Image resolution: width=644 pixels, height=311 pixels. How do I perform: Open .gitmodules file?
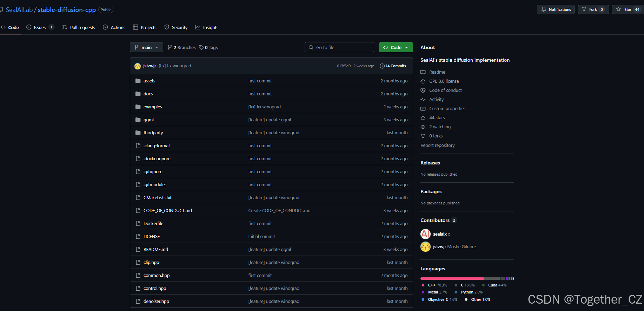pyautogui.click(x=155, y=184)
